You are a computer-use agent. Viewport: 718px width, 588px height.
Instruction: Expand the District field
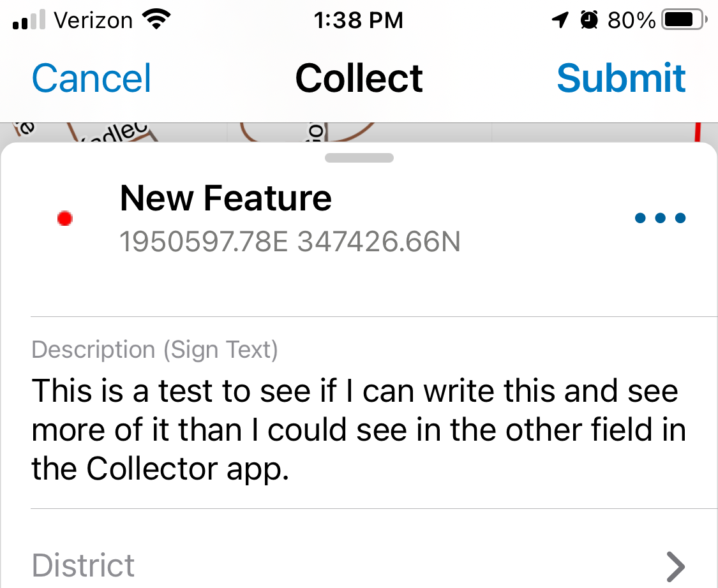point(357,566)
